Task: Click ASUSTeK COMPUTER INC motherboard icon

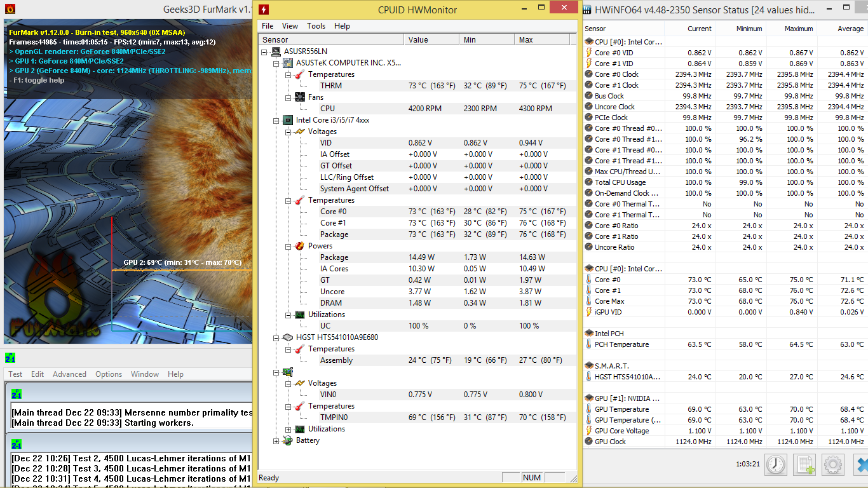Action: (288, 63)
